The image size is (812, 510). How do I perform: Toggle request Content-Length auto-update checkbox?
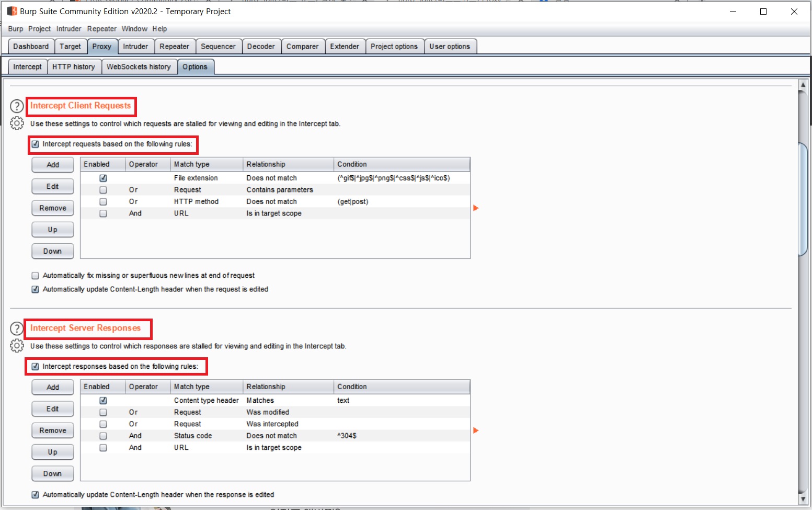pyautogui.click(x=36, y=289)
